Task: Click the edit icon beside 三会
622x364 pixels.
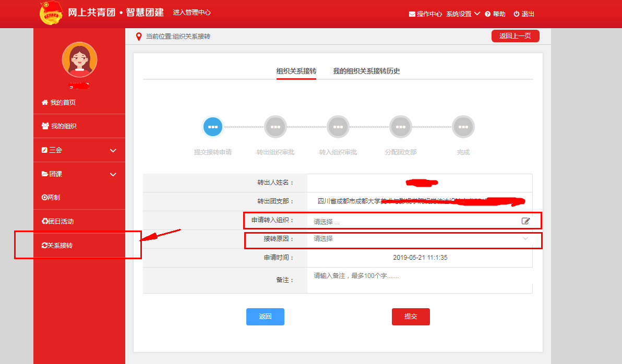Action: [x=44, y=150]
